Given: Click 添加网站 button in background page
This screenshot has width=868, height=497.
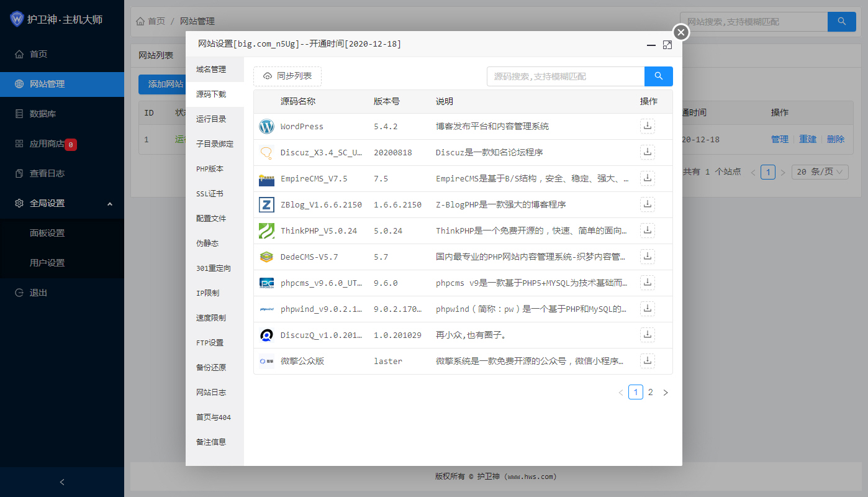Looking at the screenshot, I should 163,84.
